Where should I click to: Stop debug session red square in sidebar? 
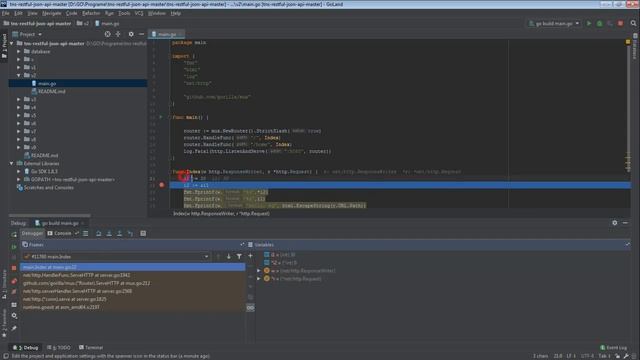[14, 268]
